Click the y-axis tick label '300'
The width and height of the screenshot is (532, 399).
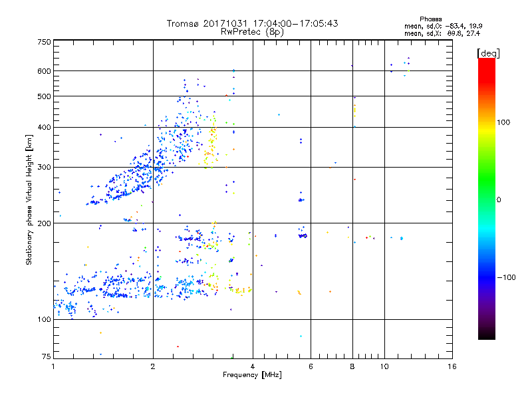44,168
